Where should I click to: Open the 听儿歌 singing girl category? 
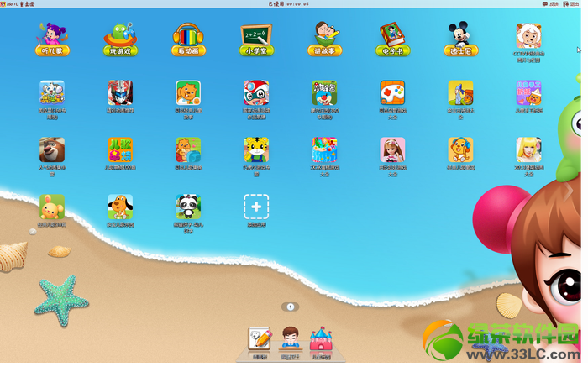pyautogui.click(x=52, y=39)
